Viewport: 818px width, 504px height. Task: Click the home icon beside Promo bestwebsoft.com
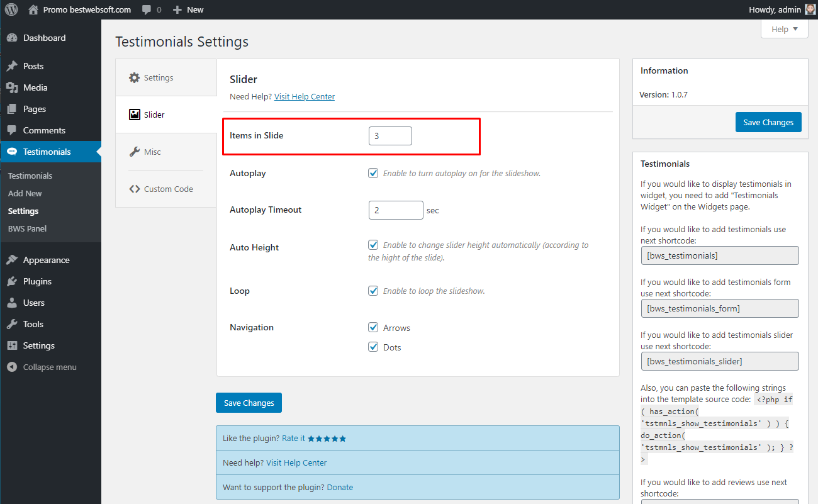33,9
